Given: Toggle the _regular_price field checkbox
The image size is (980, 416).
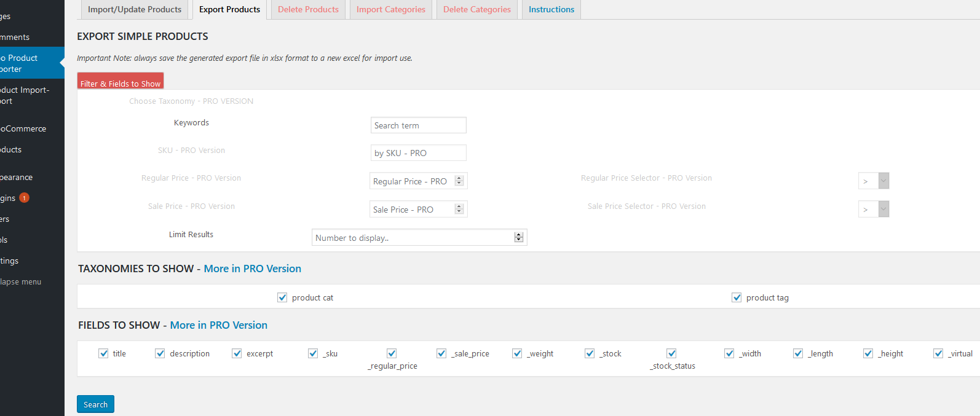Looking at the screenshot, I should click(392, 353).
